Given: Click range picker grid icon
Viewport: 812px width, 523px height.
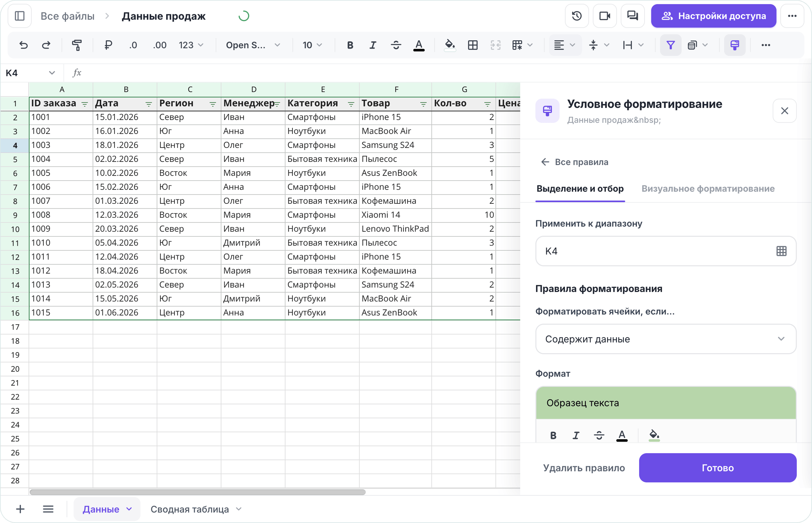Looking at the screenshot, I should coord(781,251).
